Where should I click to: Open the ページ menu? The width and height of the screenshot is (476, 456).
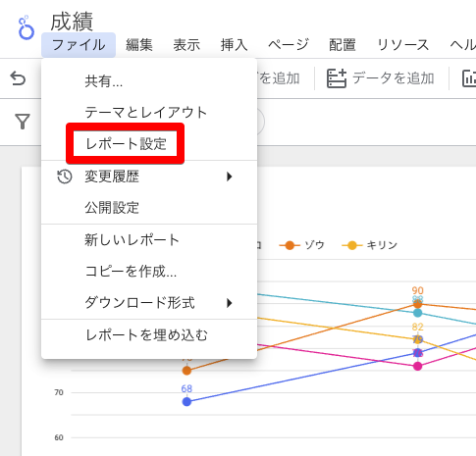pos(289,45)
